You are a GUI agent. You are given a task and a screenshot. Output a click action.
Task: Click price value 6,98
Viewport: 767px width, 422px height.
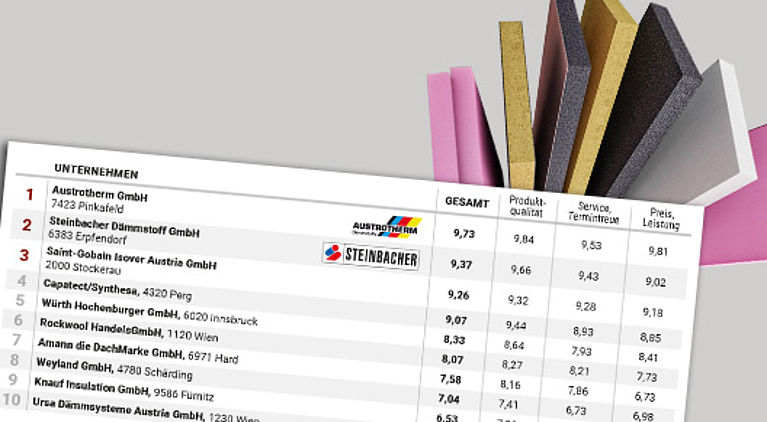(x=643, y=416)
